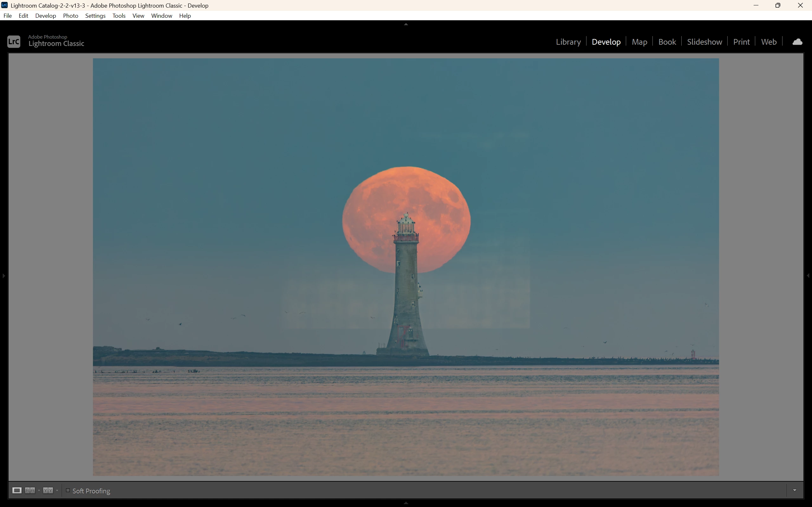
Task: Go to the Slideshow module
Action: 704,42
